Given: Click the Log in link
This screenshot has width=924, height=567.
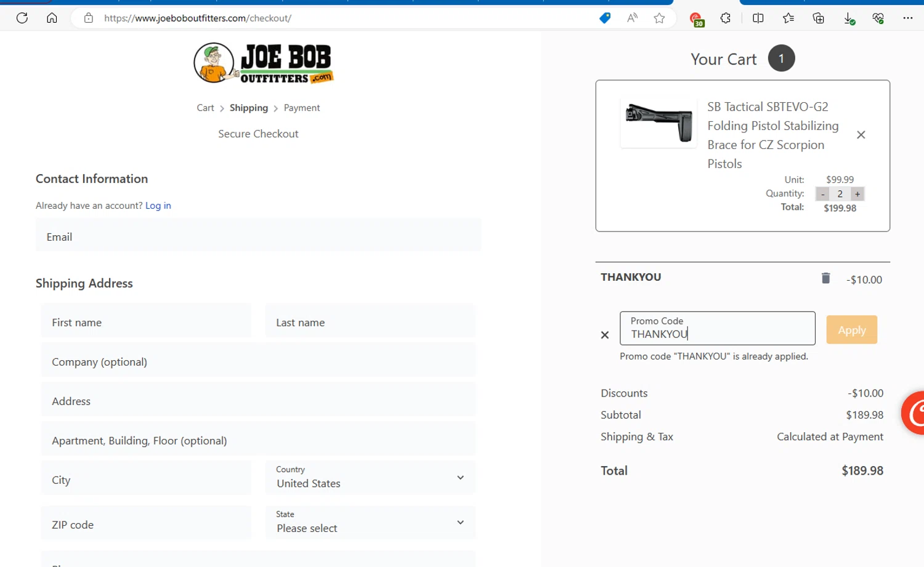Looking at the screenshot, I should coord(158,206).
